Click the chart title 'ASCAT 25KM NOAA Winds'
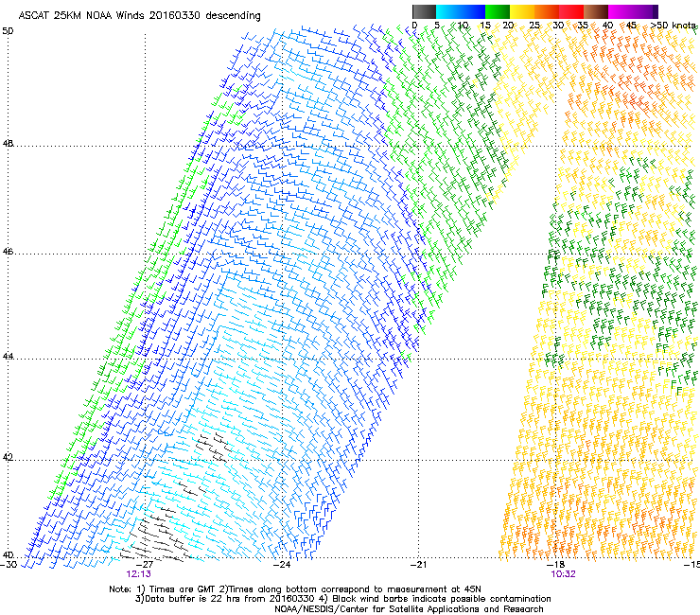 [x=82, y=15]
